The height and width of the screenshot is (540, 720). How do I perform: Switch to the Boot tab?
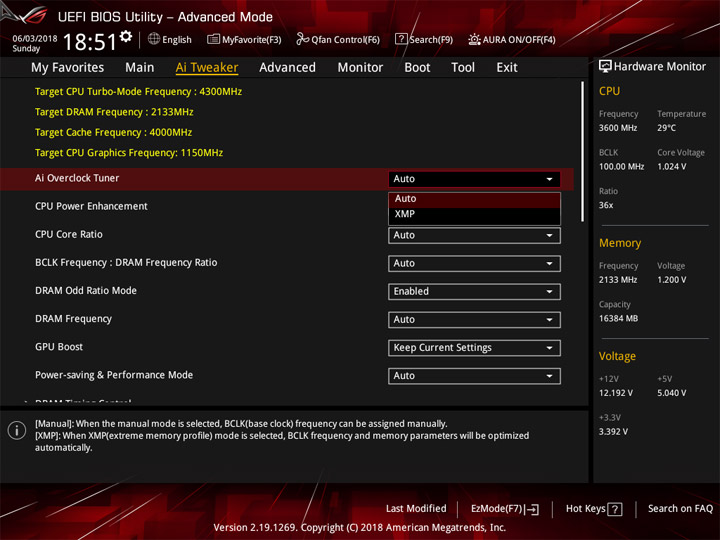pyautogui.click(x=417, y=68)
